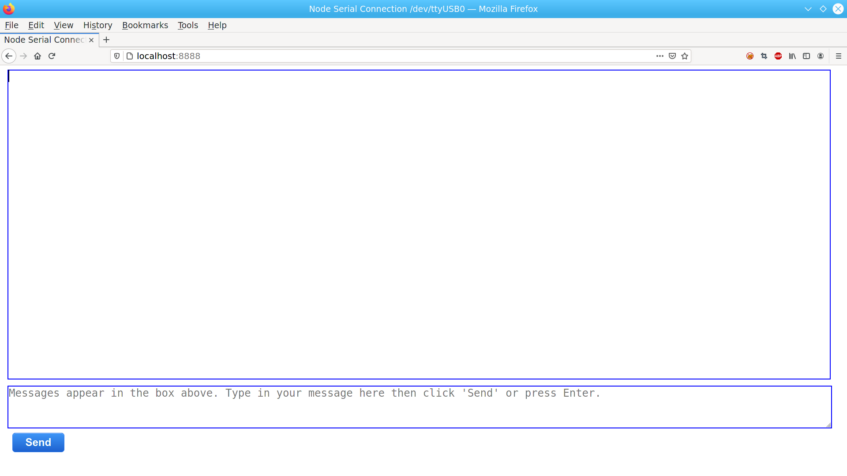The width and height of the screenshot is (847, 476).
Task: Open page actions three-dot menu
Action: point(659,56)
